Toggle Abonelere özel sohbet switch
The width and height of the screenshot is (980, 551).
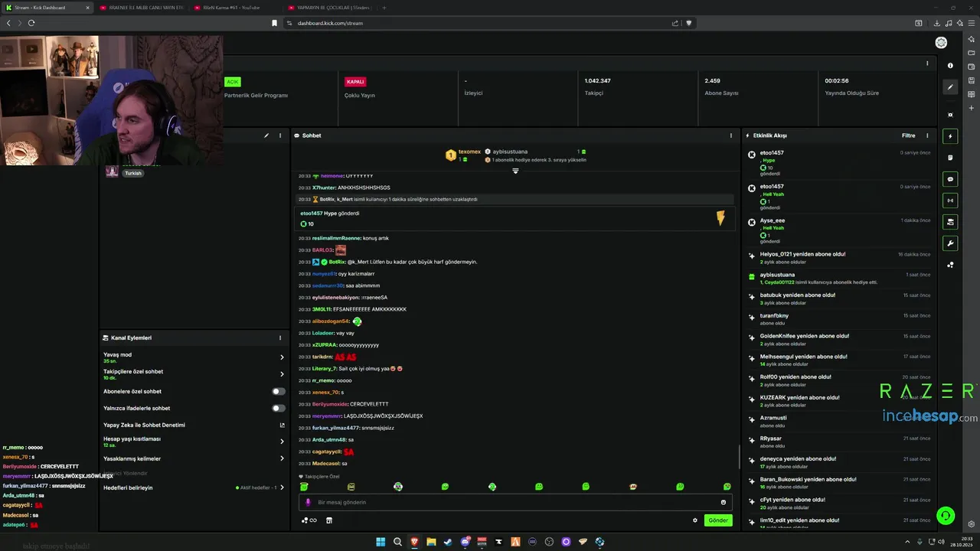(x=279, y=391)
